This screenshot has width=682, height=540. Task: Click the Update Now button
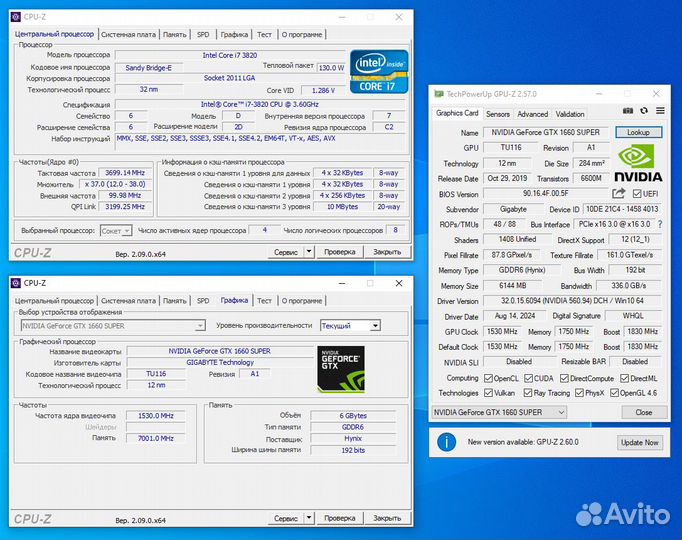[640, 443]
